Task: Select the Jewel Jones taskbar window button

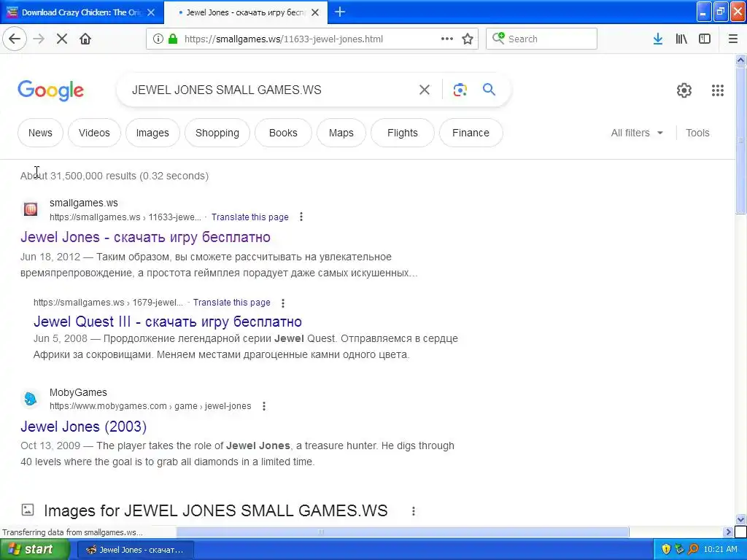Action: [x=136, y=550]
